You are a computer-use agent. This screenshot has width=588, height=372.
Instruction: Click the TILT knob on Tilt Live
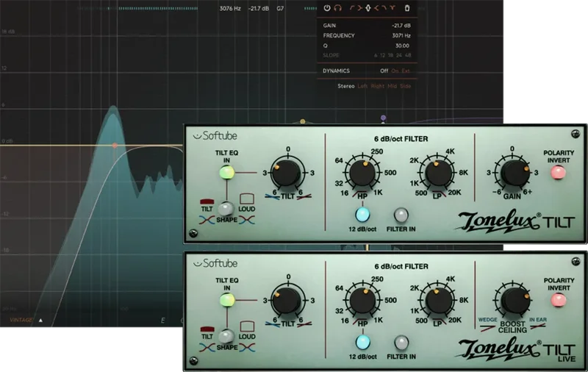coord(287,301)
